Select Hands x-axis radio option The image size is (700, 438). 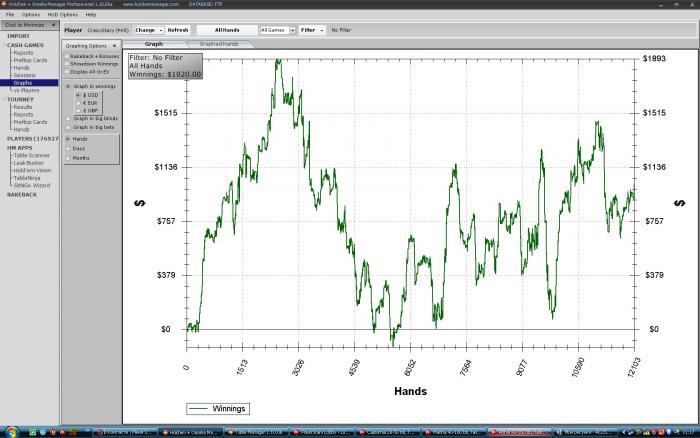tap(68, 139)
